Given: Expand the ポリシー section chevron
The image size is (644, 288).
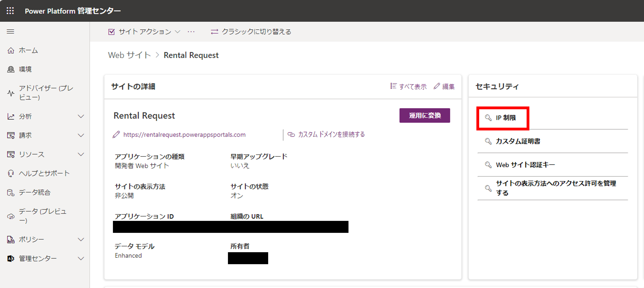Looking at the screenshot, I should click(81, 240).
